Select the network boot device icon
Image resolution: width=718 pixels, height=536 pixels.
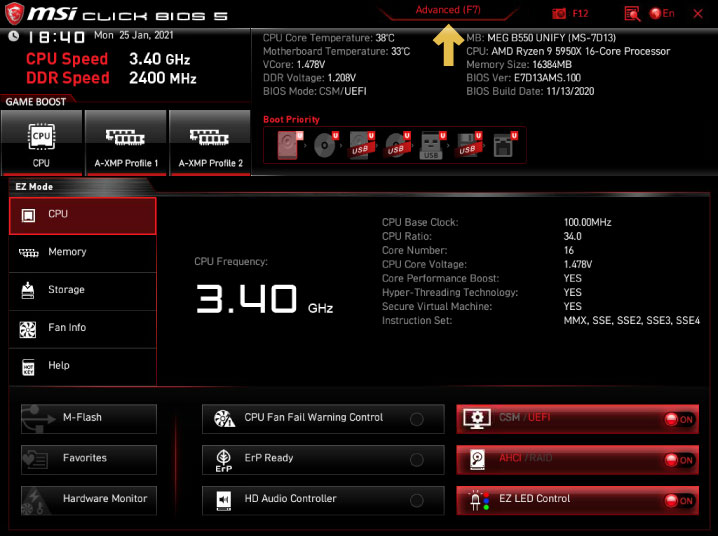[505, 146]
